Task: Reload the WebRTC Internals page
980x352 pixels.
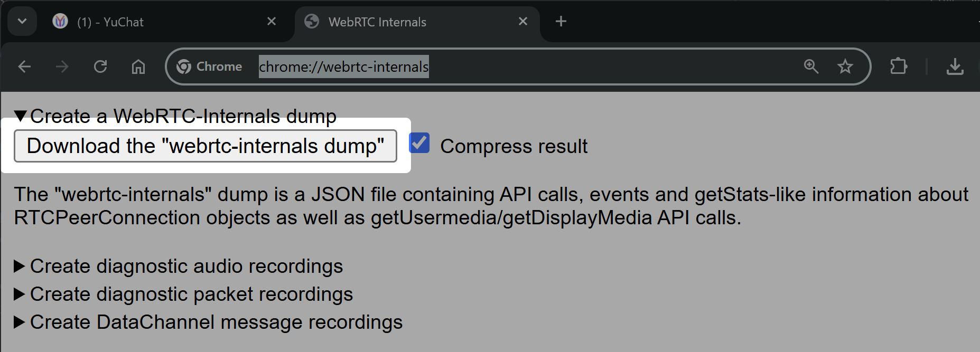Action: (x=100, y=66)
